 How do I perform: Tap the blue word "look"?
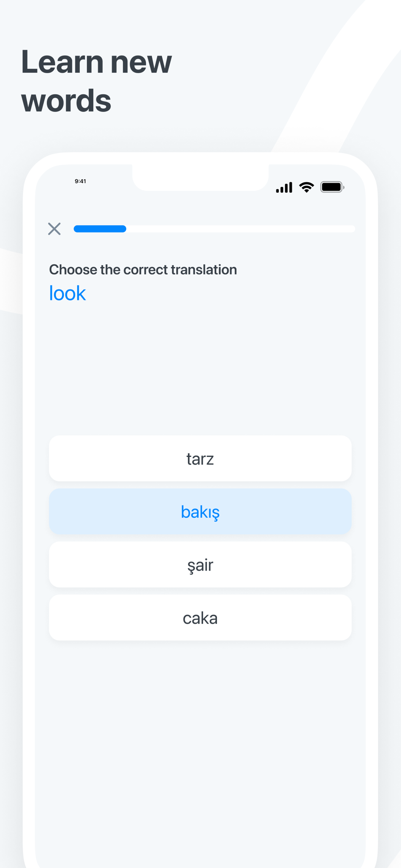click(67, 293)
